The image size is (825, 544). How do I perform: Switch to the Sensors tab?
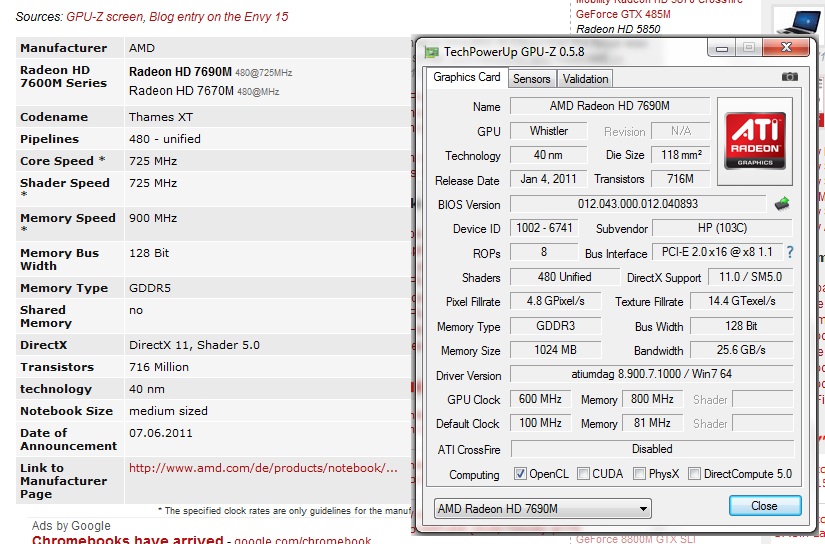531,79
